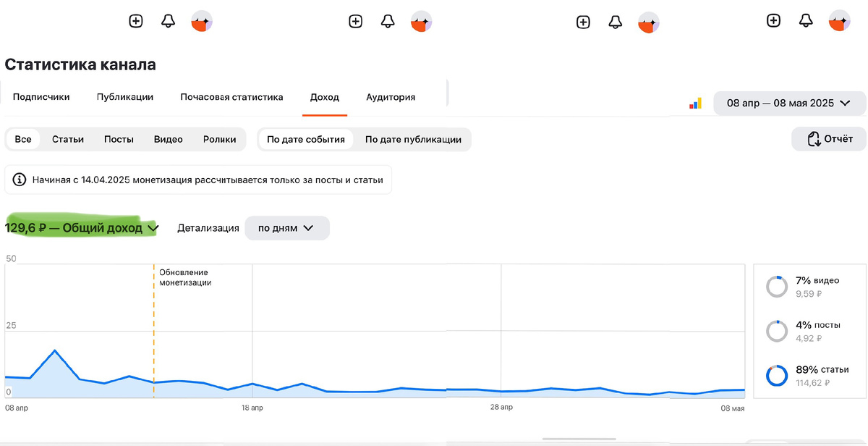
Task: Select the Видео content filter
Action: click(168, 139)
